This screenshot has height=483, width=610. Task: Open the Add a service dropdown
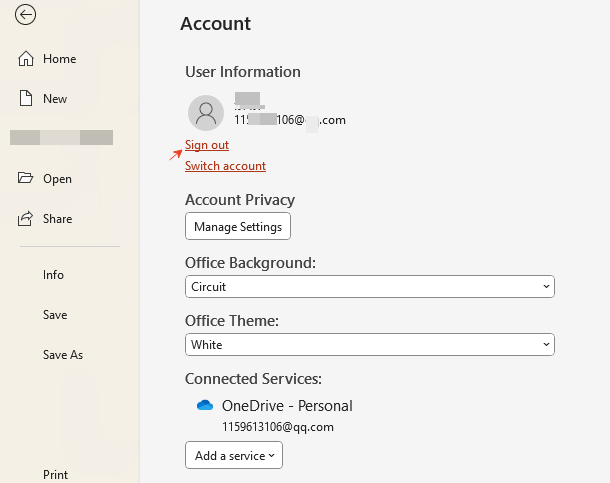(x=234, y=455)
